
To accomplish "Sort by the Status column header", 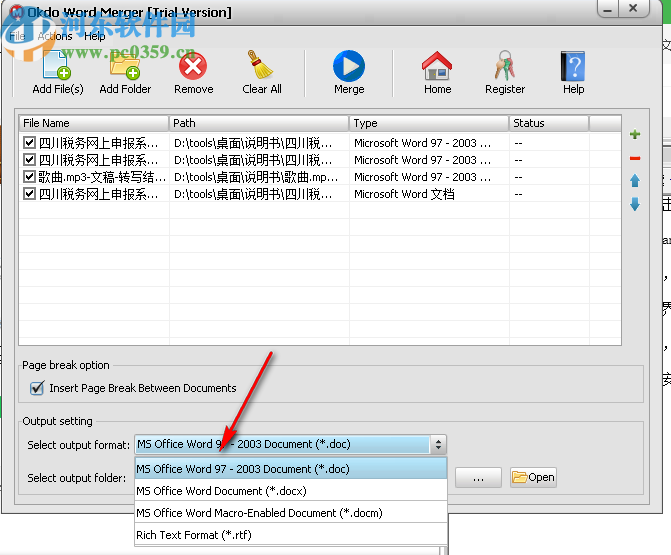I will pos(549,123).
